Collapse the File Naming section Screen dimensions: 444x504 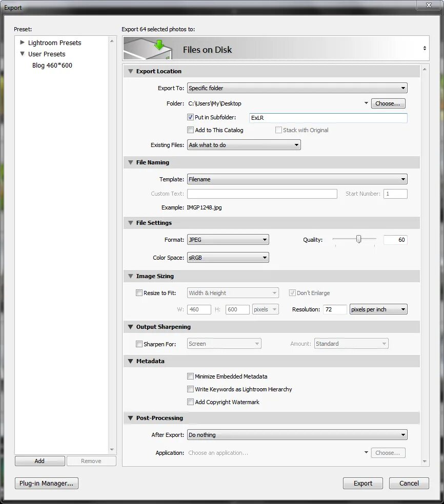click(131, 162)
